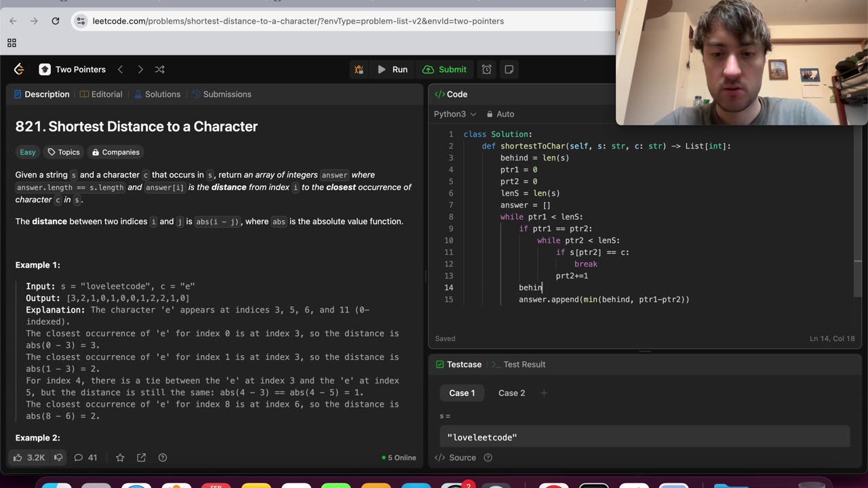This screenshot has width=868, height=488.
Task: Show the Topics tag
Action: click(64, 152)
